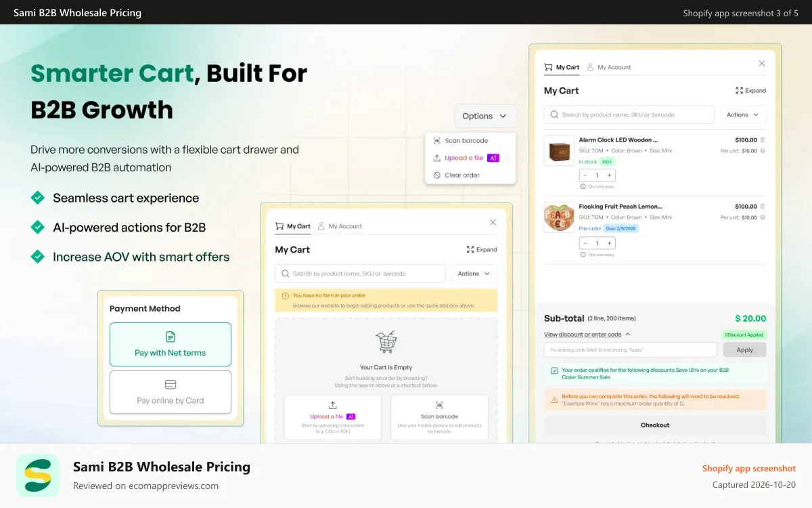This screenshot has width=812, height=508.
Task: Open the Options dropdown
Action: coord(485,116)
